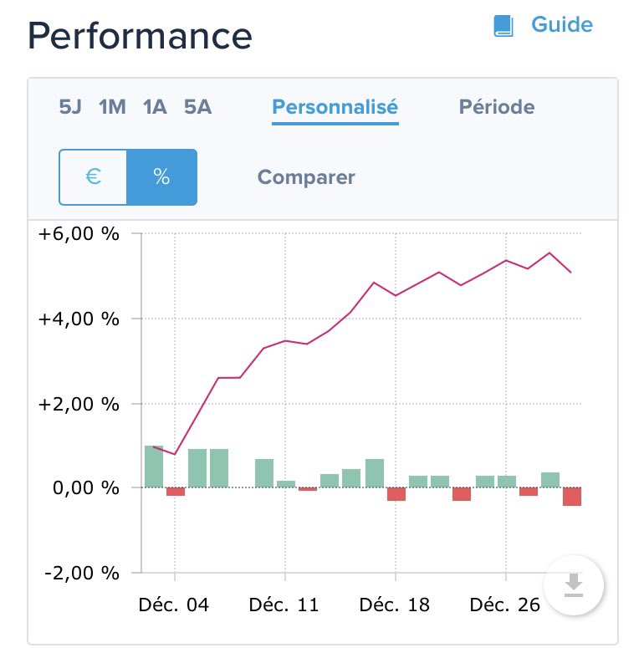This screenshot has width=644, height=648.
Task: Click the Déc. 04 axis marker
Action: click(174, 605)
